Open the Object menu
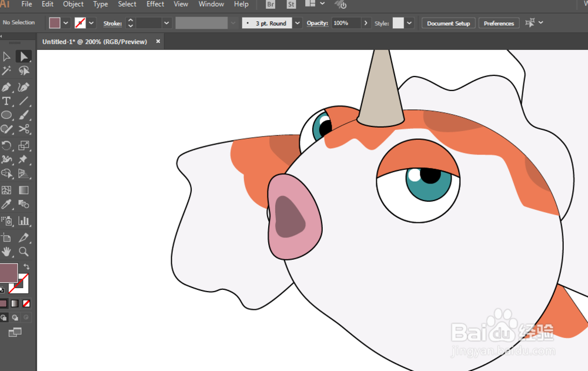The image size is (588, 371). tap(73, 4)
